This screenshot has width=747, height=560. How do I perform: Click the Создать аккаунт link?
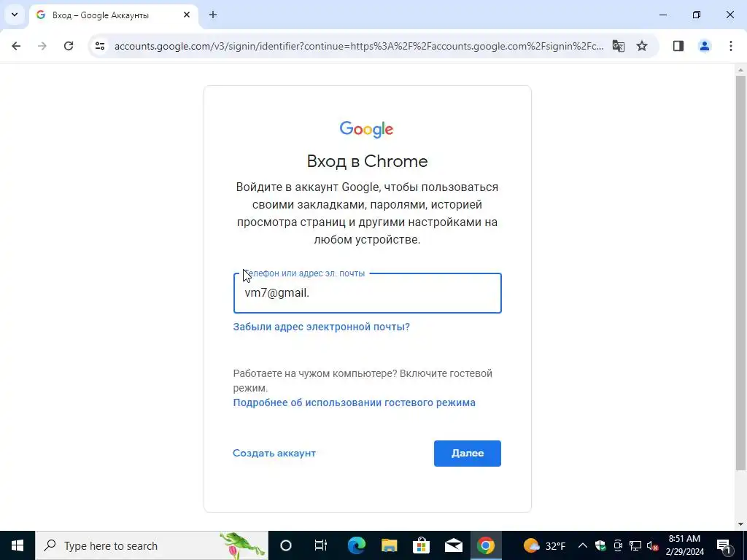[x=274, y=454]
